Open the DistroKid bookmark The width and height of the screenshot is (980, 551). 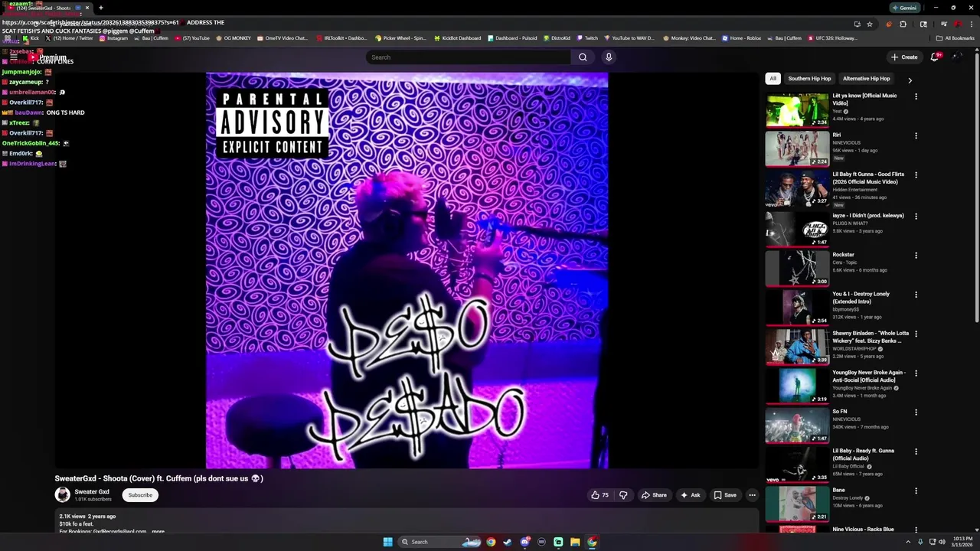click(x=557, y=38)
